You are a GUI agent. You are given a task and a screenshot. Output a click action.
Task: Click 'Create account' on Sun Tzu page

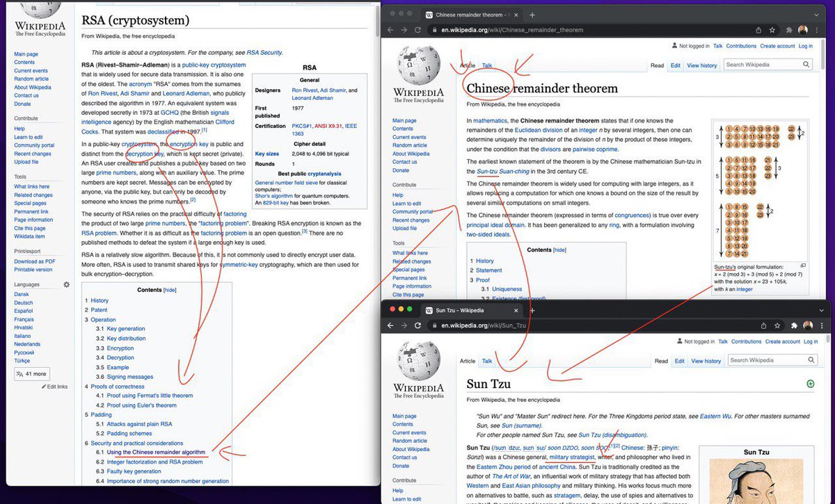[783, 341]
